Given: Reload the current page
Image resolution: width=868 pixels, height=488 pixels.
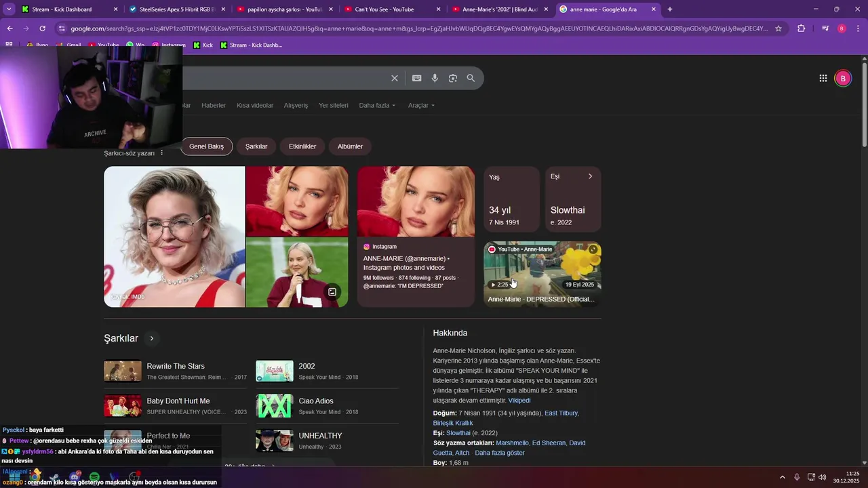Looking at the screenshot, I should point(42,28).
